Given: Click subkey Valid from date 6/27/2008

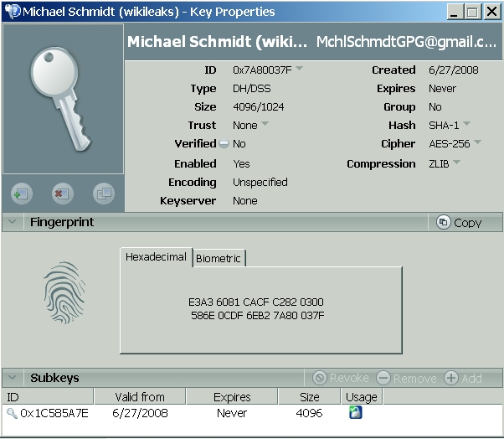Looking at the screenshot, I should click(x=140, y=413).
